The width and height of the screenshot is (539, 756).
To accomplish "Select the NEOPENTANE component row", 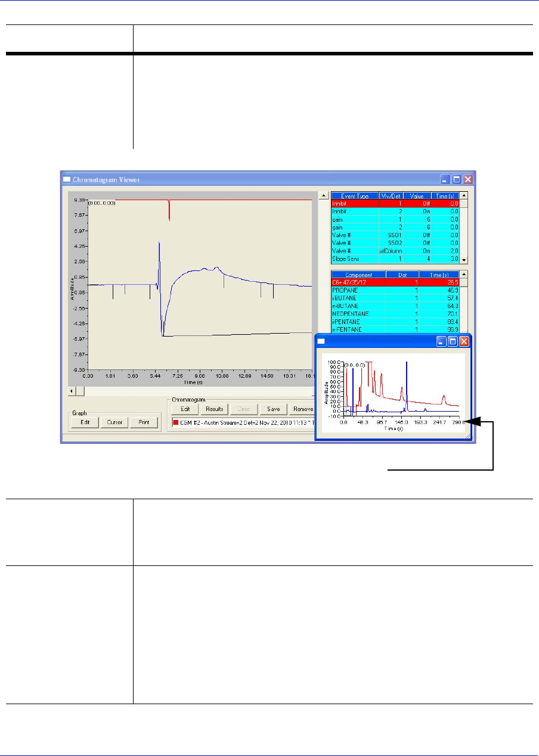I will pos(395,313).
